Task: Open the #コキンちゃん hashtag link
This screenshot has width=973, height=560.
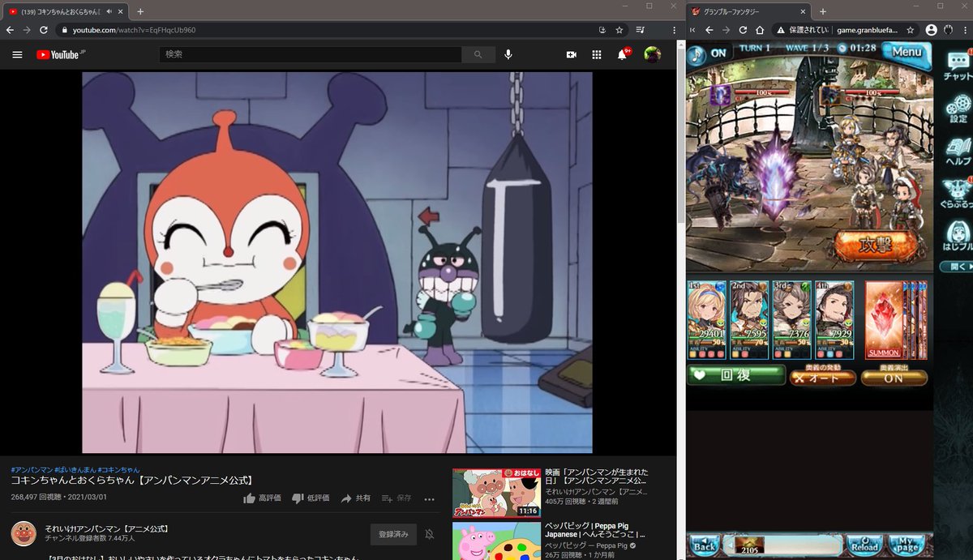Action: point(118,469)
